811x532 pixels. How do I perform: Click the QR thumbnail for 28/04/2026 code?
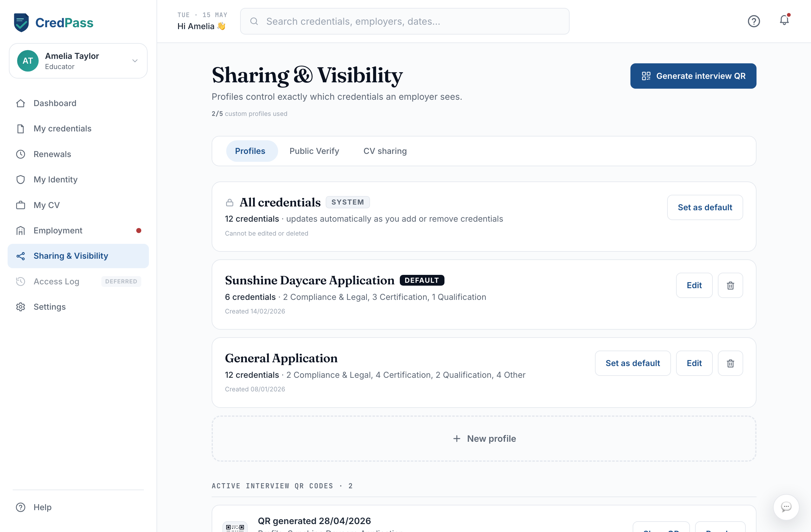pyautogui.click(x=235, y=527)
